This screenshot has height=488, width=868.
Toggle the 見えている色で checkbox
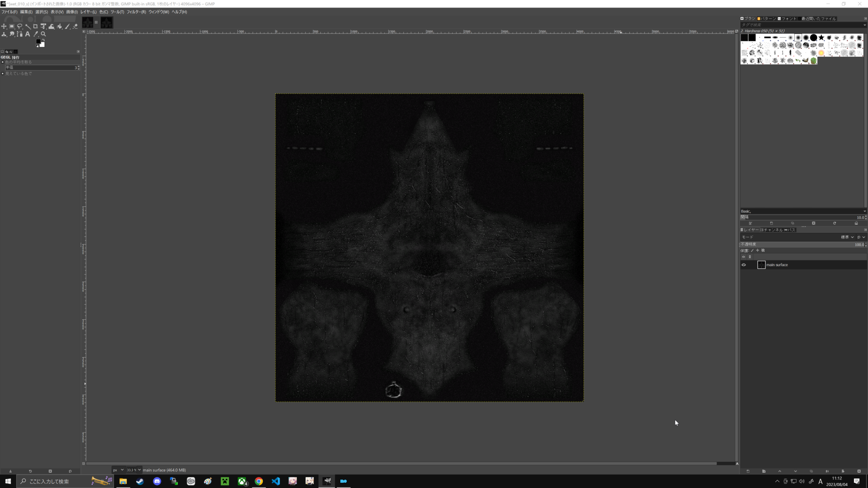pos(3,73)
